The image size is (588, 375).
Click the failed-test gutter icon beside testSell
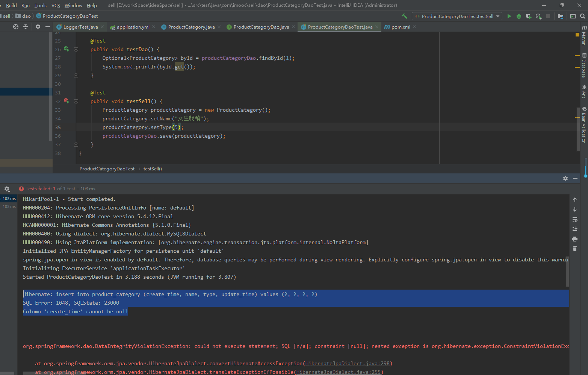point(67,101)
